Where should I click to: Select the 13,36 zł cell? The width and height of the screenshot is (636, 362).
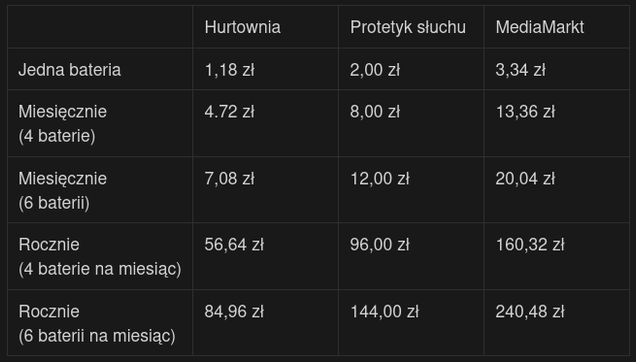[x=525, y=112]
